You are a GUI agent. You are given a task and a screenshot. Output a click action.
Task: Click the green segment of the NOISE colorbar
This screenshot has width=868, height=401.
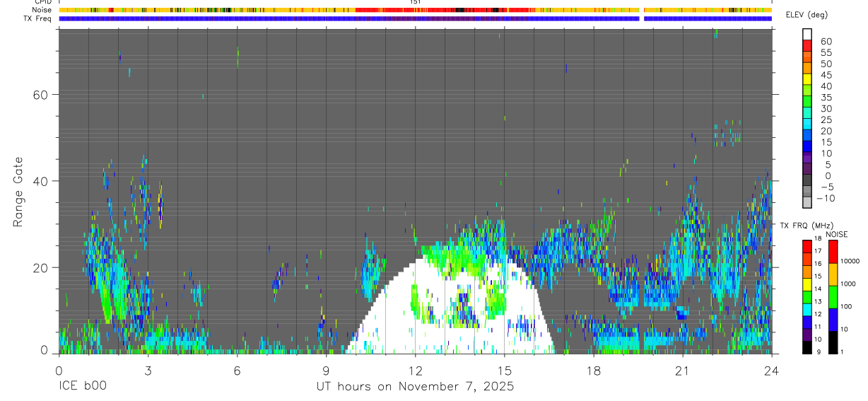pos(833,297)
